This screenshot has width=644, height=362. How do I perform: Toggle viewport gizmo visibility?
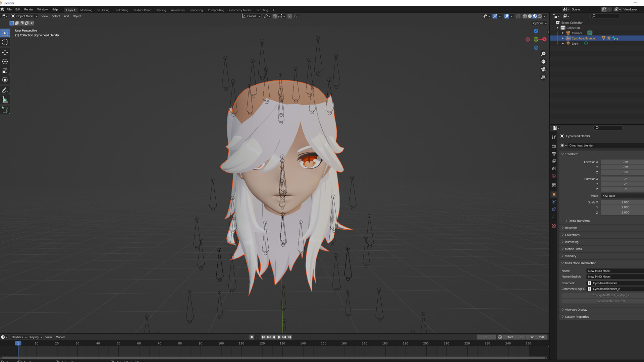coord(495,16)
